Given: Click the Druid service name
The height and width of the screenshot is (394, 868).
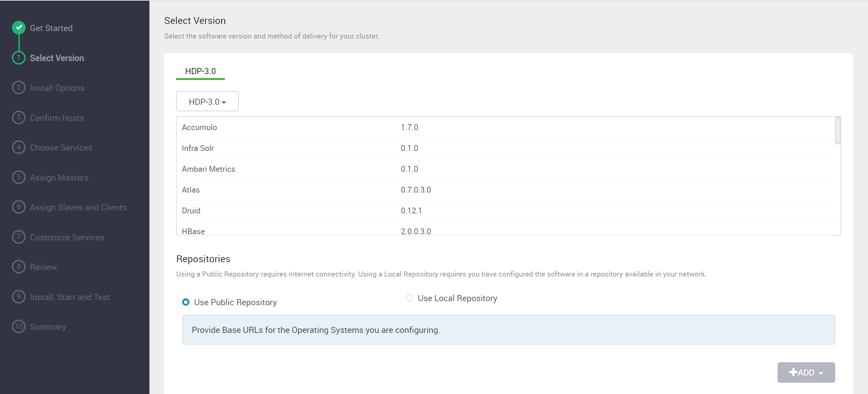Looking at the screenshot, I should (x=191, y=211).
